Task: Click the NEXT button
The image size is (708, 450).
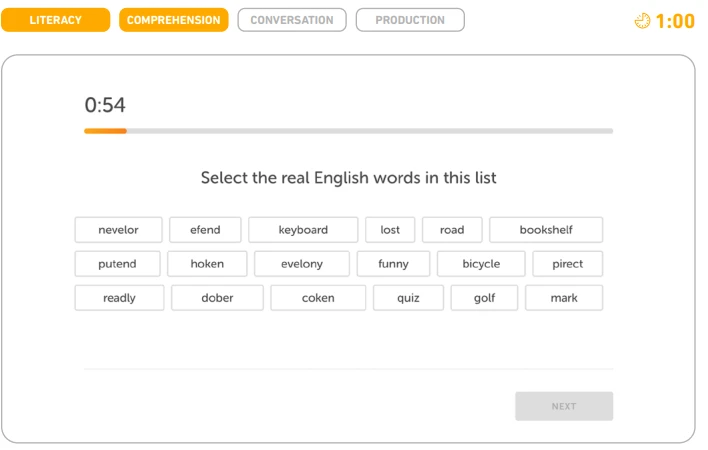Action: click(x=564, y=406)
